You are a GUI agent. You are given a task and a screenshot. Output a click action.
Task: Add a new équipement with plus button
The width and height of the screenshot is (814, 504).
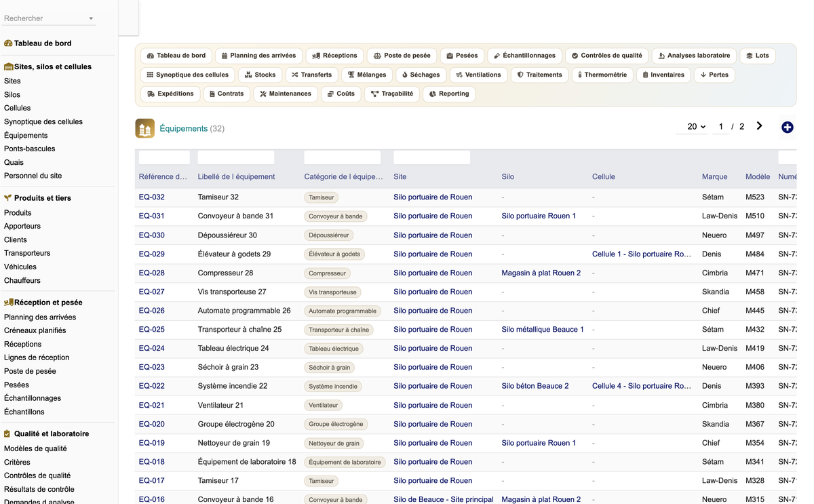pos(788,128)
